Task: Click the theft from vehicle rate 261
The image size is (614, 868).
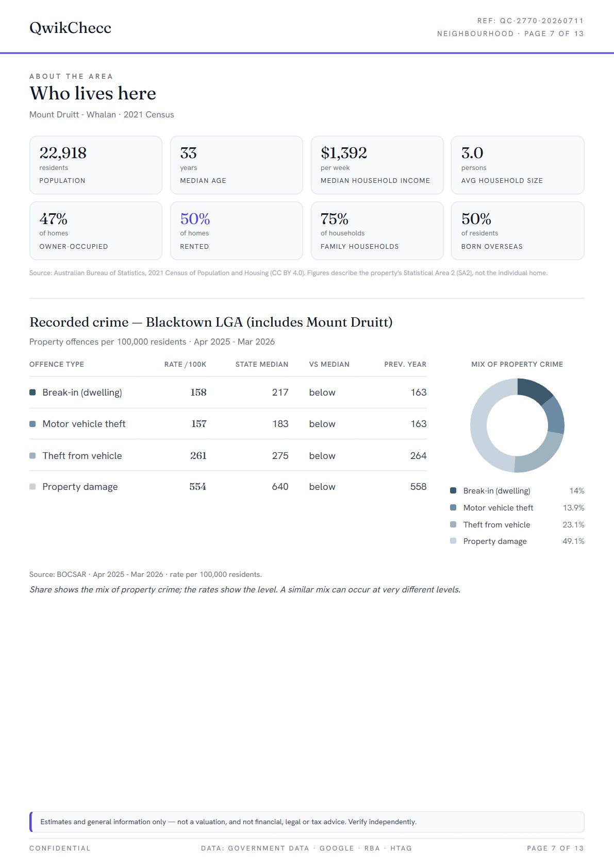Action: click(x=198, y=456)
